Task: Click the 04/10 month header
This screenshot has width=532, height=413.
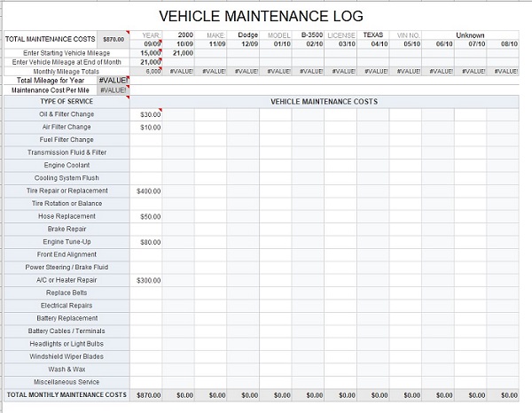Action: pos(373,43)
